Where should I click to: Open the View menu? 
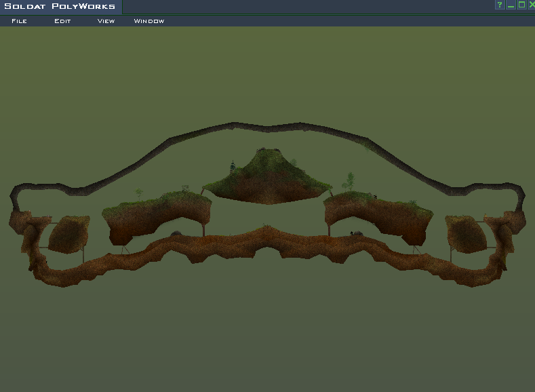tap(106, 21)
